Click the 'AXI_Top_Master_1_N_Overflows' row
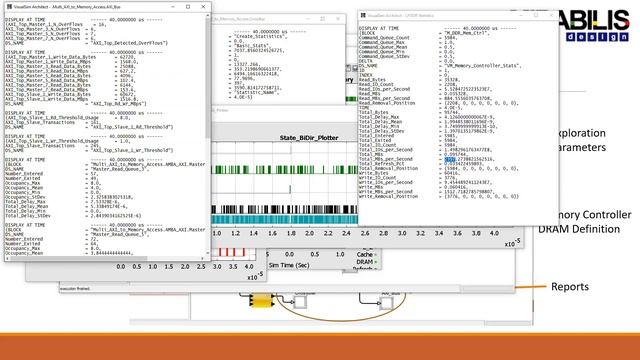Image resolution: width=640 pixels, height=360 pixels. (x=56, y=24)
